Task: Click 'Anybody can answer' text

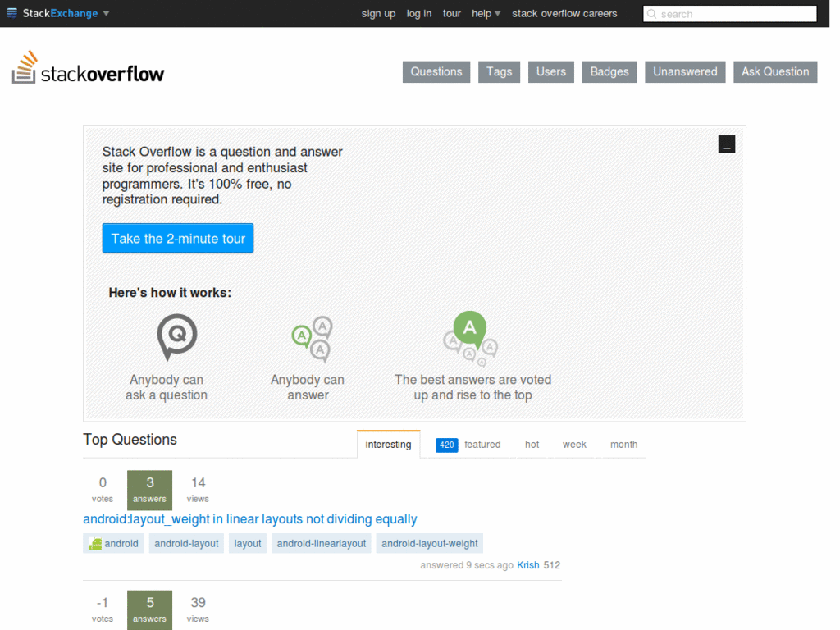Action: (x=308, y=387)
